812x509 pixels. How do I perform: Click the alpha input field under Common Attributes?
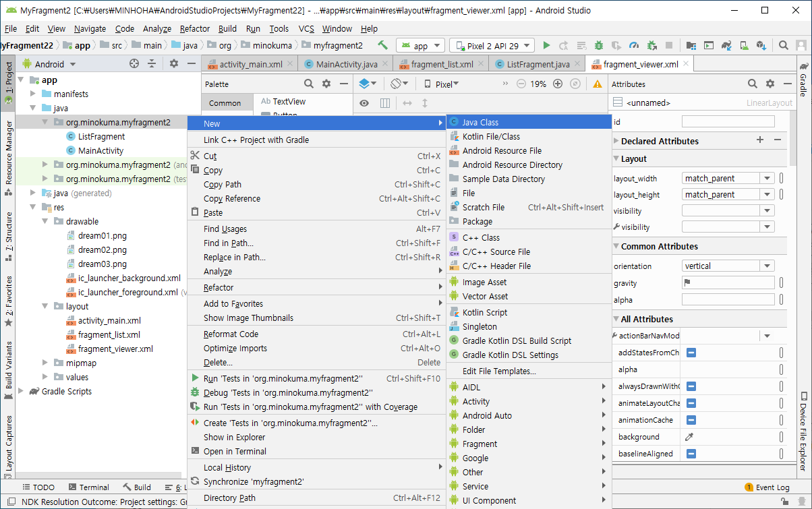click(728, 300)
